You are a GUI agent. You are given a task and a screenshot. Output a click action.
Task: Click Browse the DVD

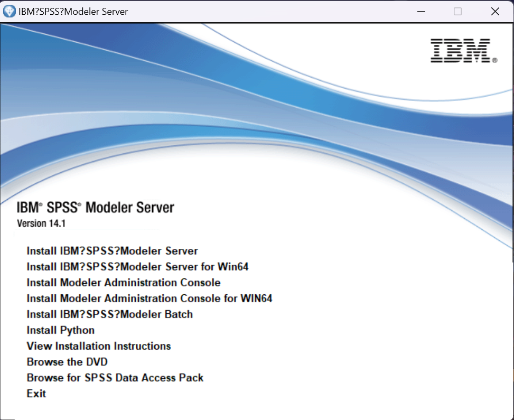(x=67, y=362)
